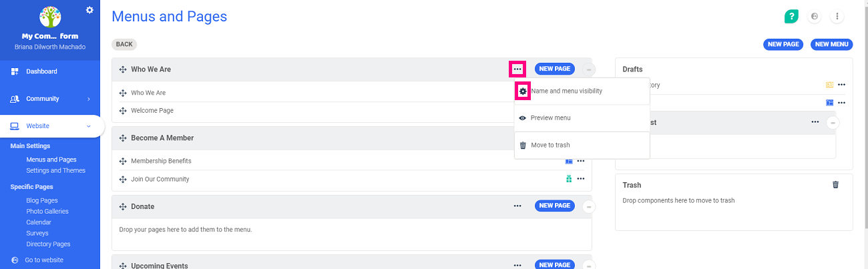
Task: Go to Blog Pages
Action: 42,200
